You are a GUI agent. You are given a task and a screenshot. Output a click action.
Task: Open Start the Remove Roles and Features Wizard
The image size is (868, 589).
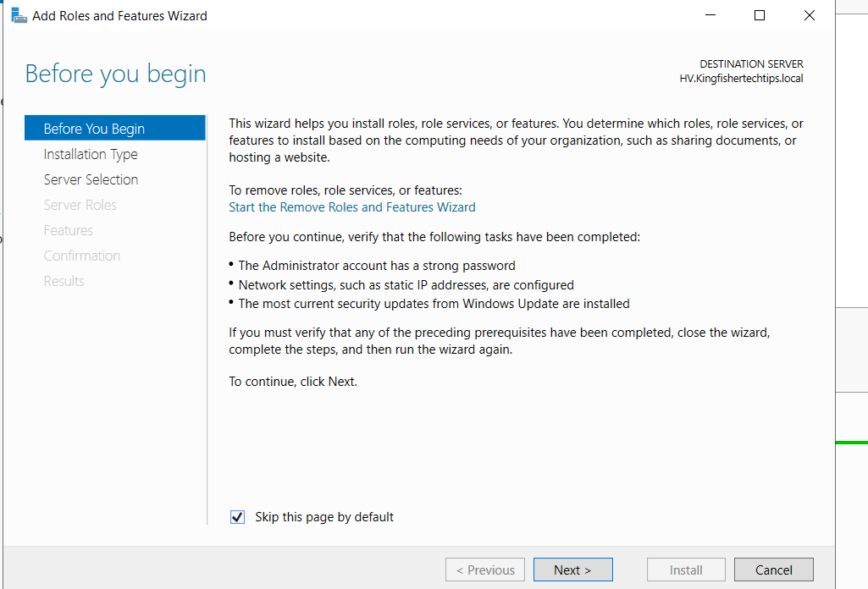coord(352,207)
